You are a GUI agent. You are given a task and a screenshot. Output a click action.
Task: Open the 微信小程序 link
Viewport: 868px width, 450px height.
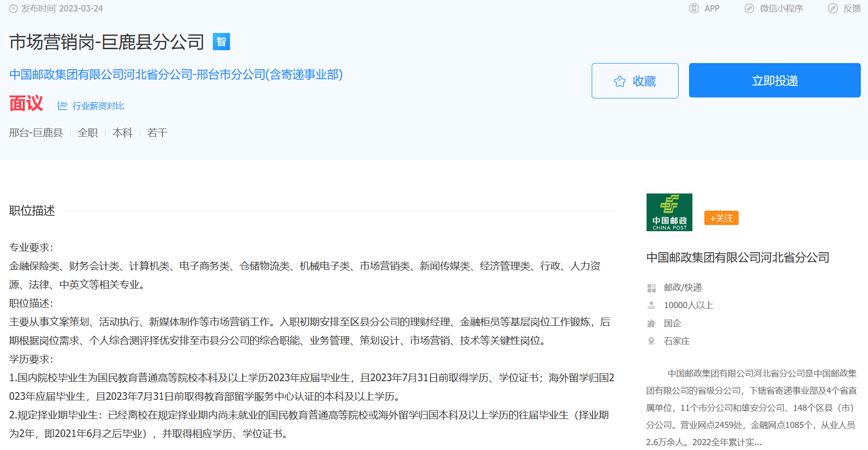point(782,9)
